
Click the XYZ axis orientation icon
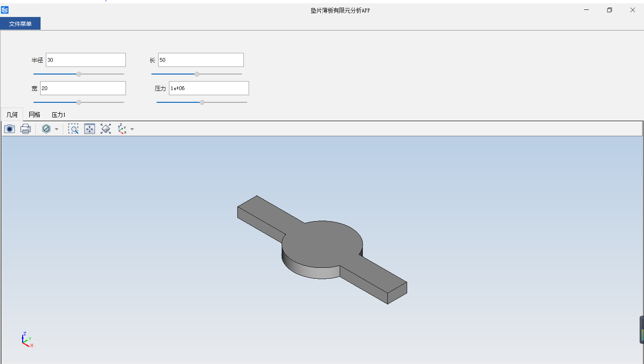tap(122, 129)
